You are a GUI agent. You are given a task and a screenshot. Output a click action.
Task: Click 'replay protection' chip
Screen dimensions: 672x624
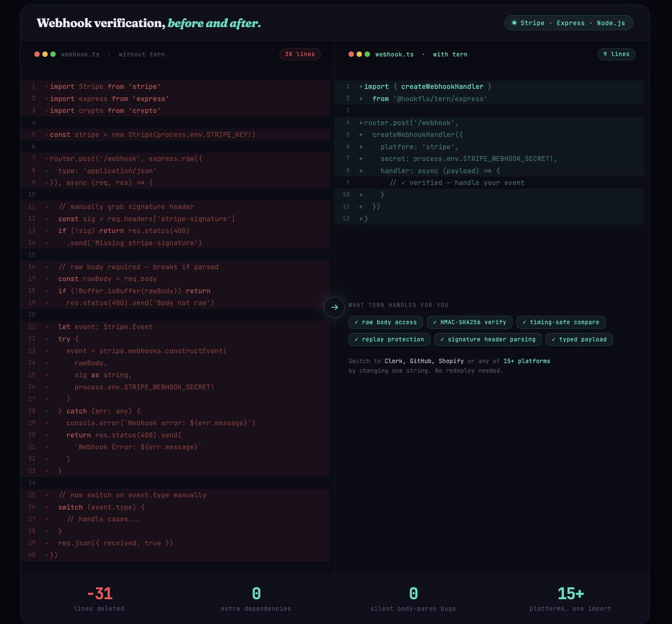[389, 339]
